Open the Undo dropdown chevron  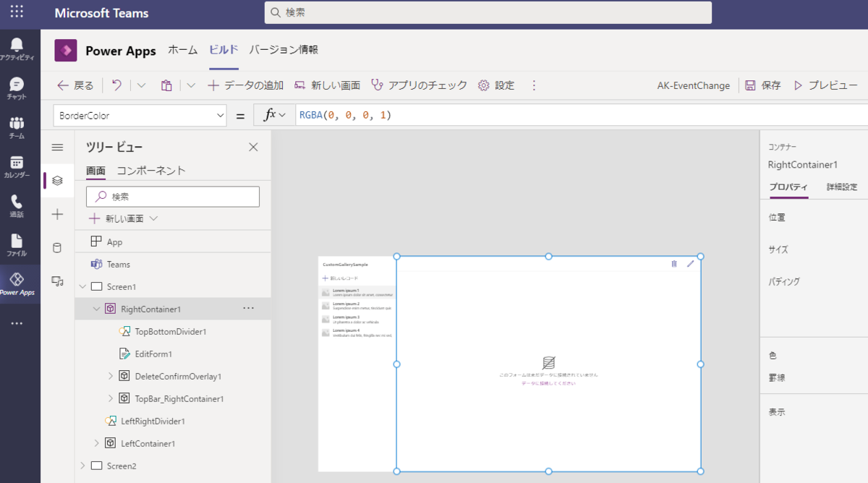tap(140, 85)
